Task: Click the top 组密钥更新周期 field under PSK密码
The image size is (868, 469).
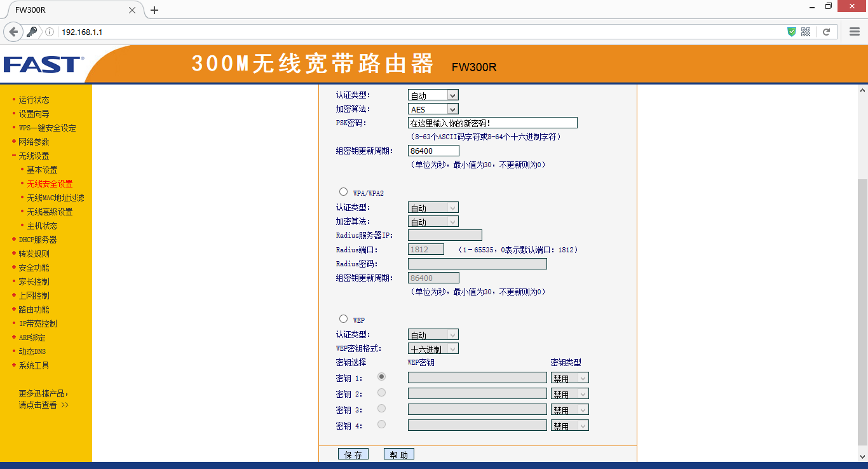Action: [x=433, y=151]
